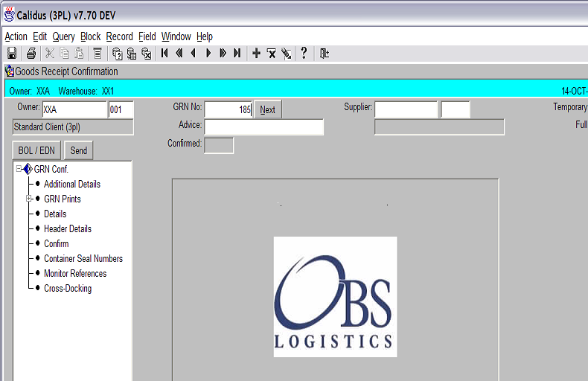Expand the GRN Prints tree node
Image resolution: width=588 pixels, height=381 pixels.
coord(28,199)
